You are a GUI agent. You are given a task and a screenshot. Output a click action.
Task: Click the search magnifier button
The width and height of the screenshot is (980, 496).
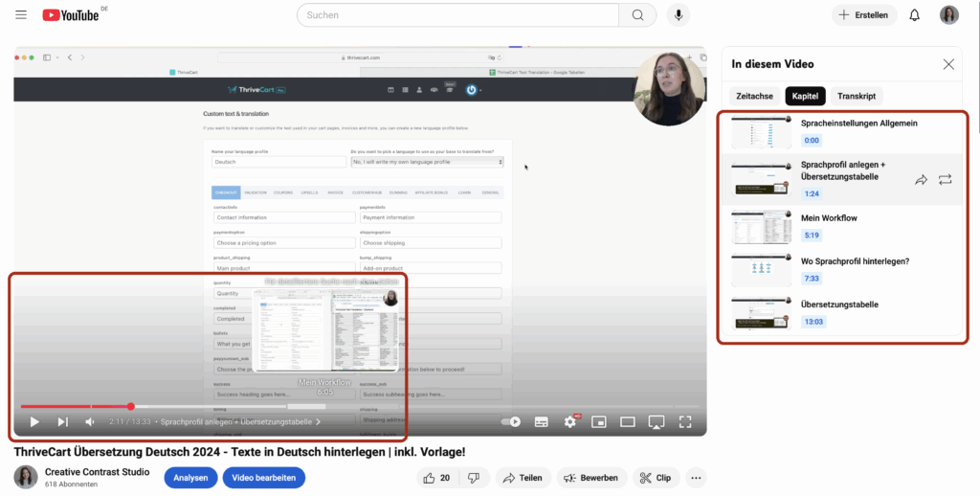tap(637, 15)
